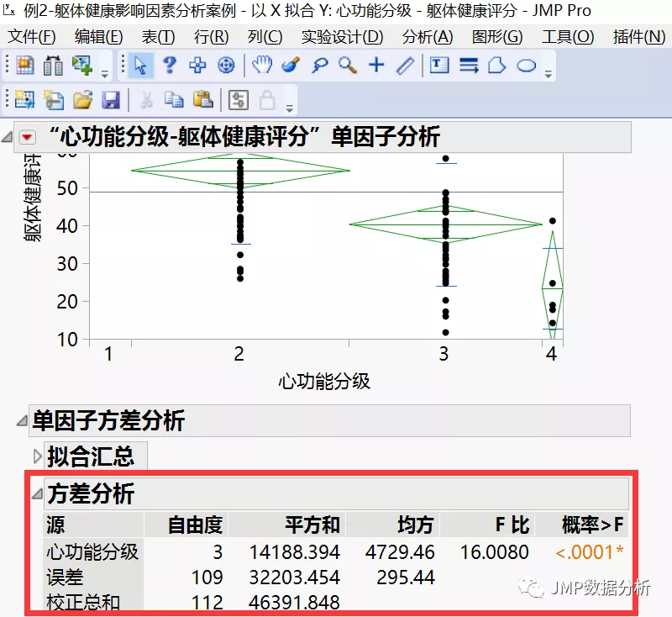
Task: Select the F ratio value 16.0080
Action: [495, 551]
